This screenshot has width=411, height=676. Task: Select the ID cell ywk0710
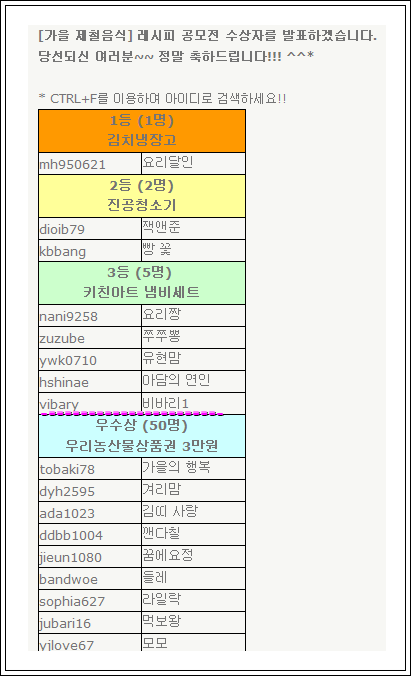click(x=90, y=360)
